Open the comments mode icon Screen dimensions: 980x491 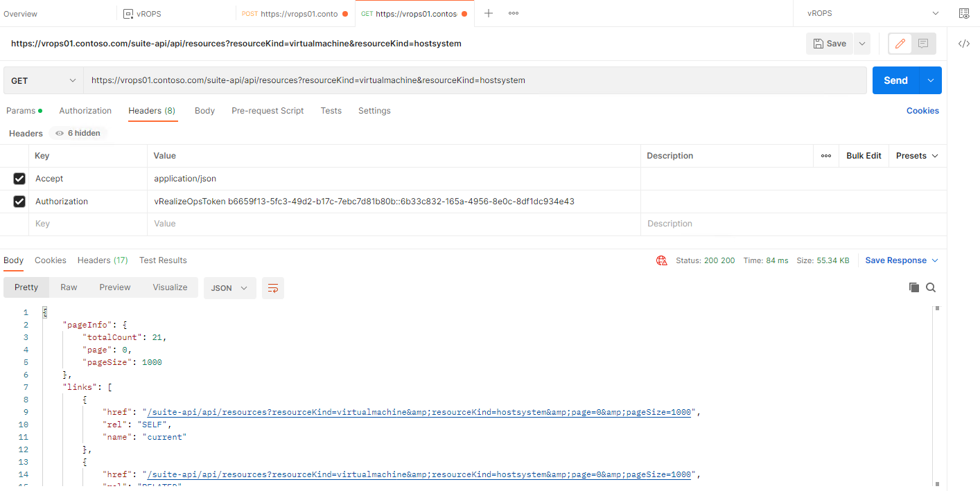[x=923, y=44]
